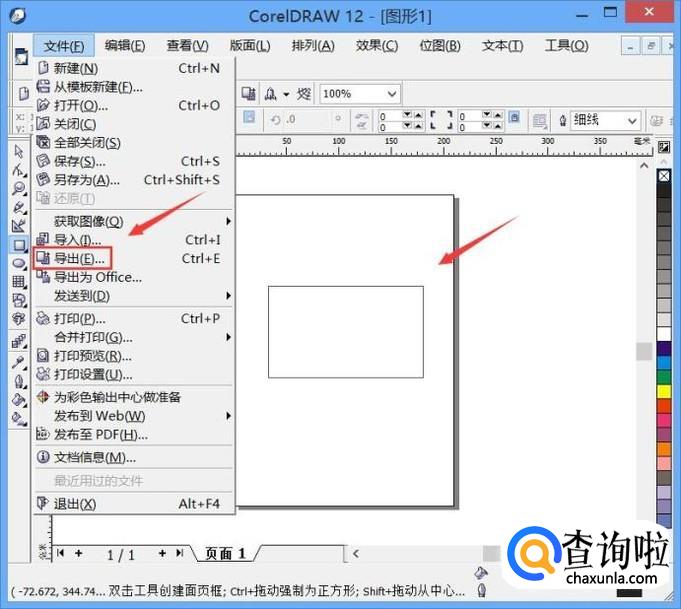Select the Pick tool arrow

pos(18,151)
